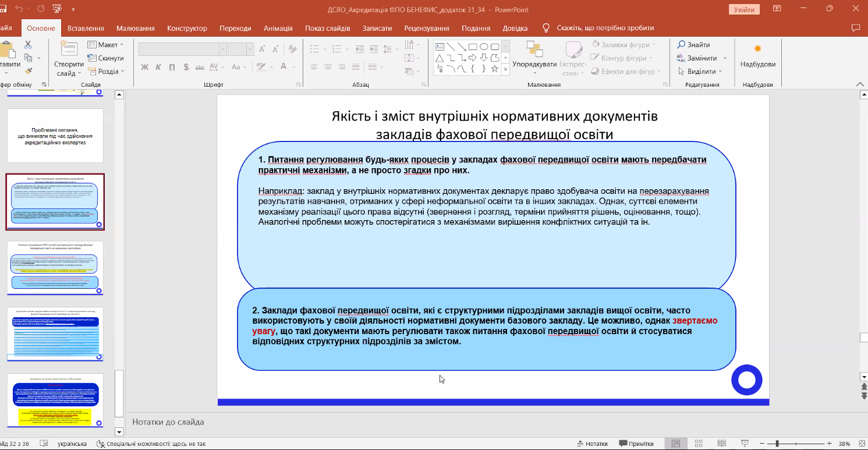
Task: Click zoom in plus button
Action: pyautogui.click(x=828, y=444)
